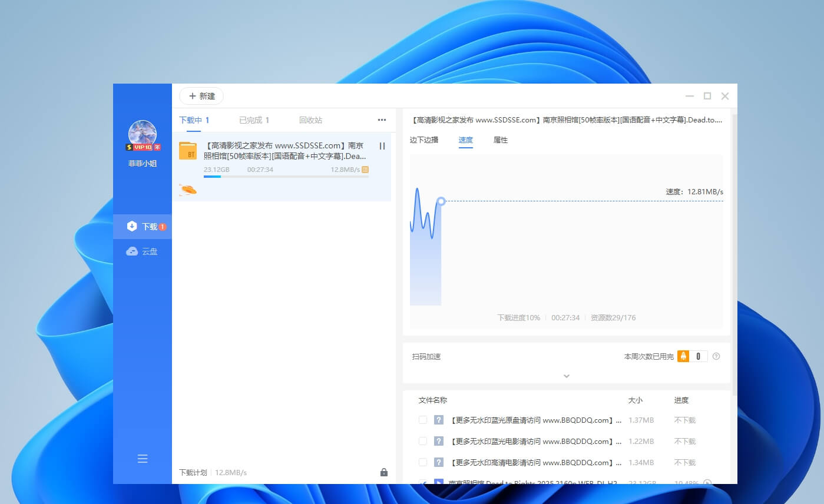This screenshot has width=824, height=504.
Task: Click the help question-mark icon beside acceleration counter
Action: pyautogui.click(x=716, y=356)
